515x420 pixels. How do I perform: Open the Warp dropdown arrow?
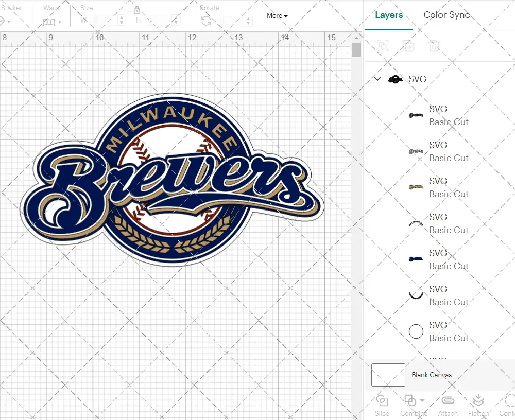(x=60, y=22)
